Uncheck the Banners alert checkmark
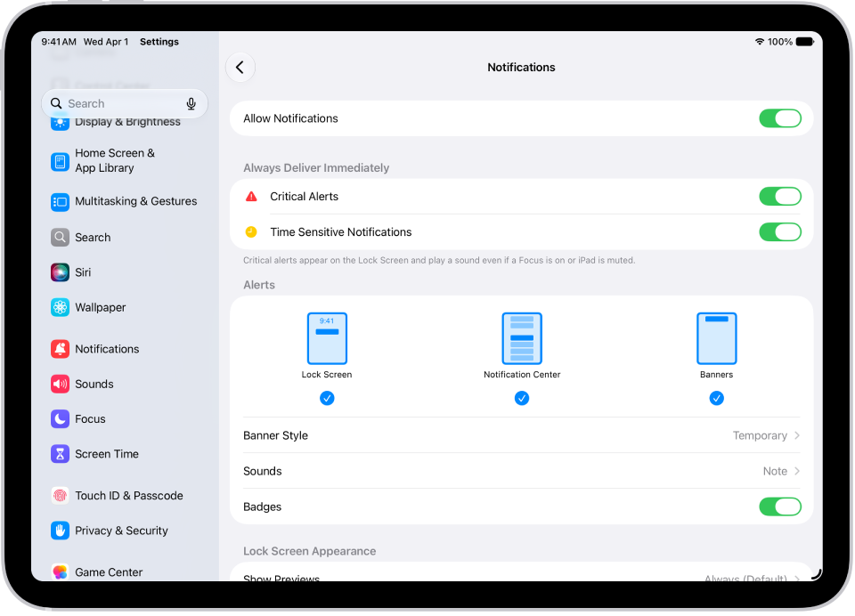The width and height of the screenshot is (855, 616). coord(716,399)
